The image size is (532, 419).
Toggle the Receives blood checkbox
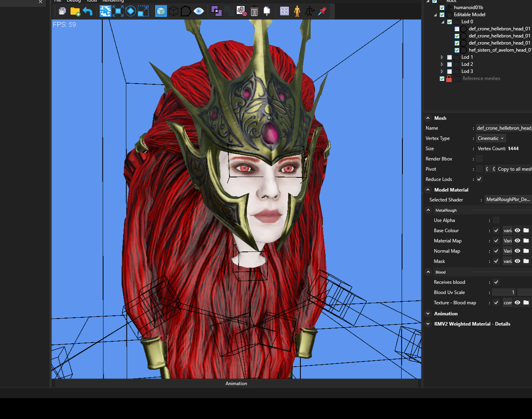tap(496, 282)
